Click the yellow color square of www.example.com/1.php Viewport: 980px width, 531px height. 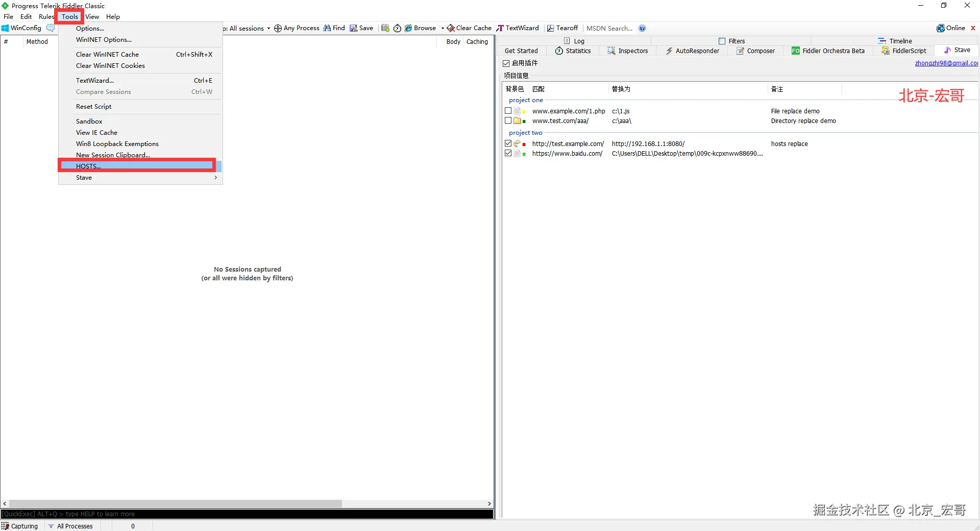[x=524, y=112]
